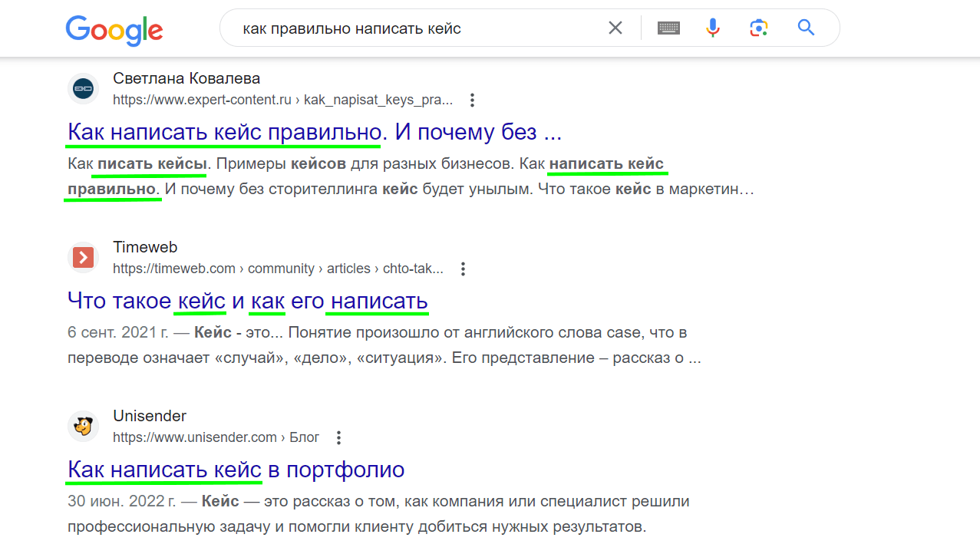This screenshot has width=980, height=554.
Task: Click the timeweb.com community URL
Action: click(278, 269)
